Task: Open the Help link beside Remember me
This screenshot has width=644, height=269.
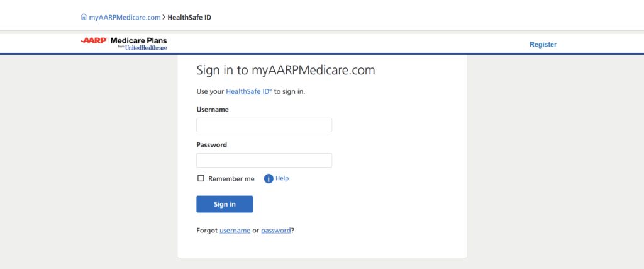Action: click(x=282, y=178)
